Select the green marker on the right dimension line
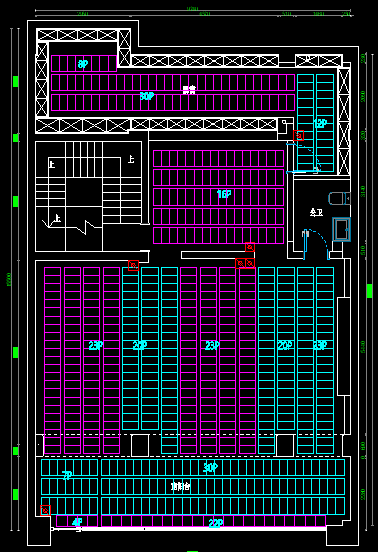Viewport: 378px width, 552px height. pyautogui.click(x=370, y=291)
